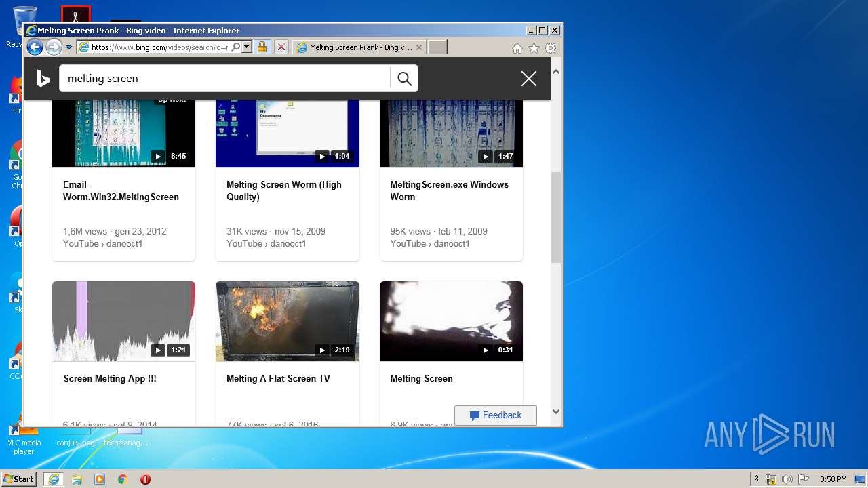Stop page loading with the red X
Image resolution: width=868 pixels, height=488 pixels.
[x=281, y=47]
